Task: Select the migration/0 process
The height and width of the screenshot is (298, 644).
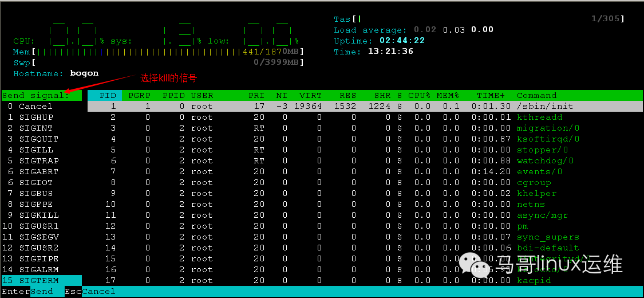Action: coord(365,128)
